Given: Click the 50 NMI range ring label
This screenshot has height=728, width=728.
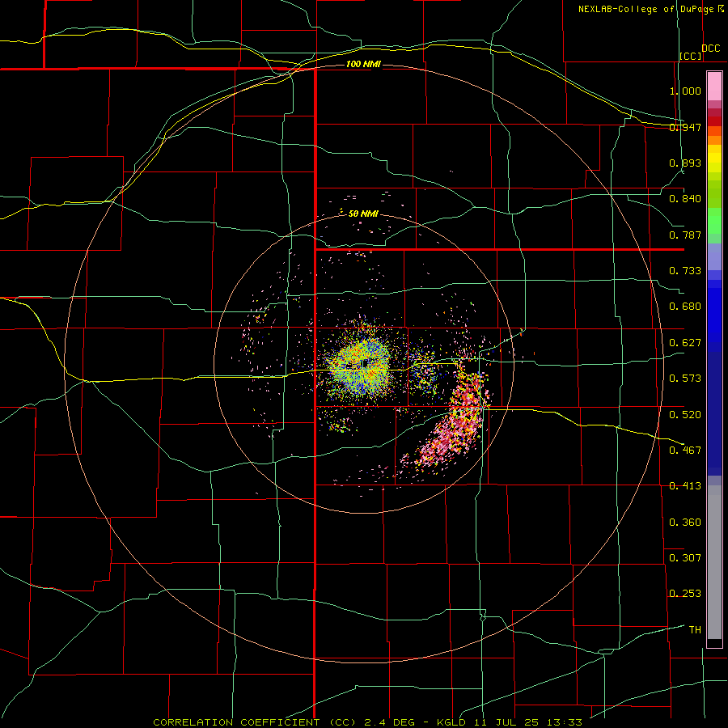Looking at the screenshot, I should pos(363,214).
